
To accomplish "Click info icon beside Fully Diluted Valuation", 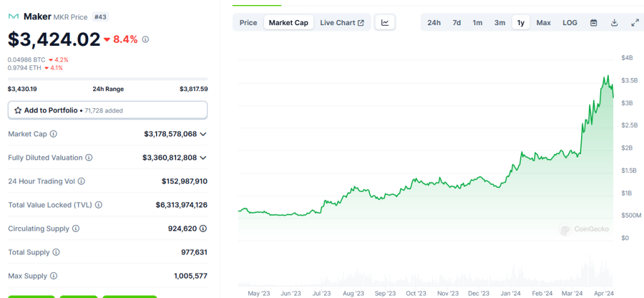I will [89, 158].
